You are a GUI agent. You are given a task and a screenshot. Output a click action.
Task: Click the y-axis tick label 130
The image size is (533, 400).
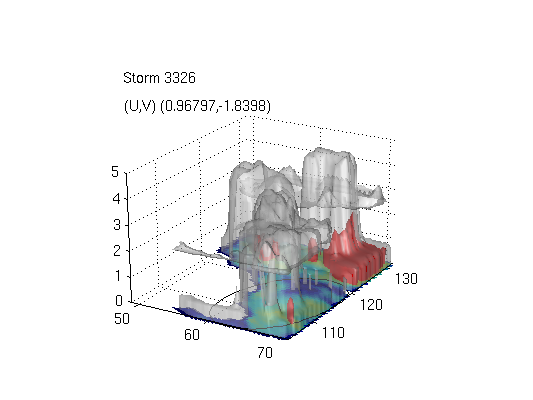[406, 279]
